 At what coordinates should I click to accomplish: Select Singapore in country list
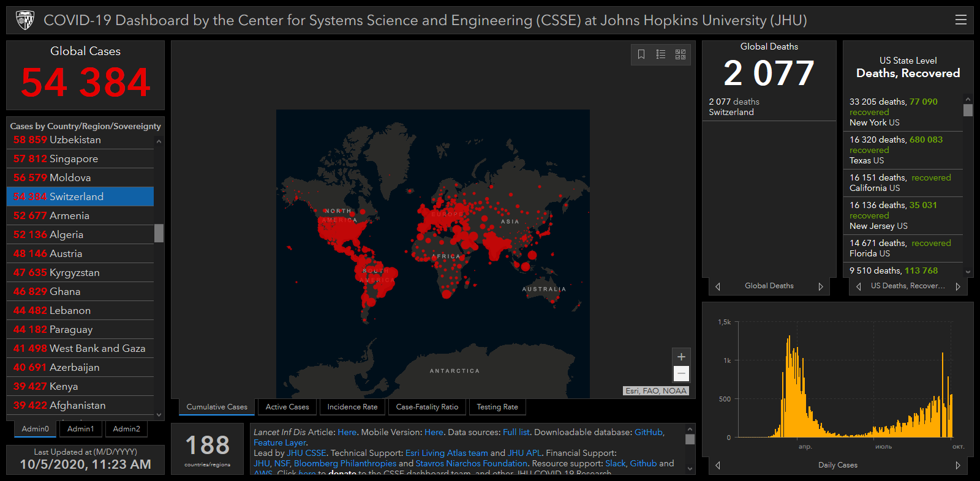tap(80, 158)
